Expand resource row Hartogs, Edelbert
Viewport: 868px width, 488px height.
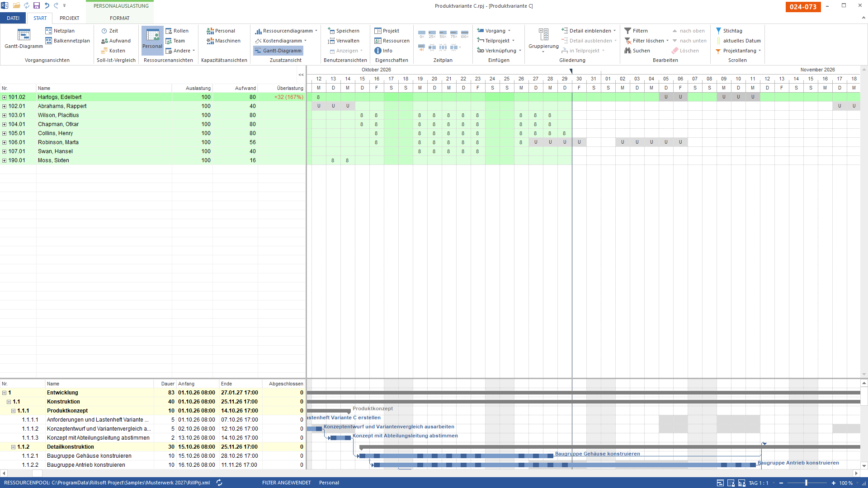(5, 97)
